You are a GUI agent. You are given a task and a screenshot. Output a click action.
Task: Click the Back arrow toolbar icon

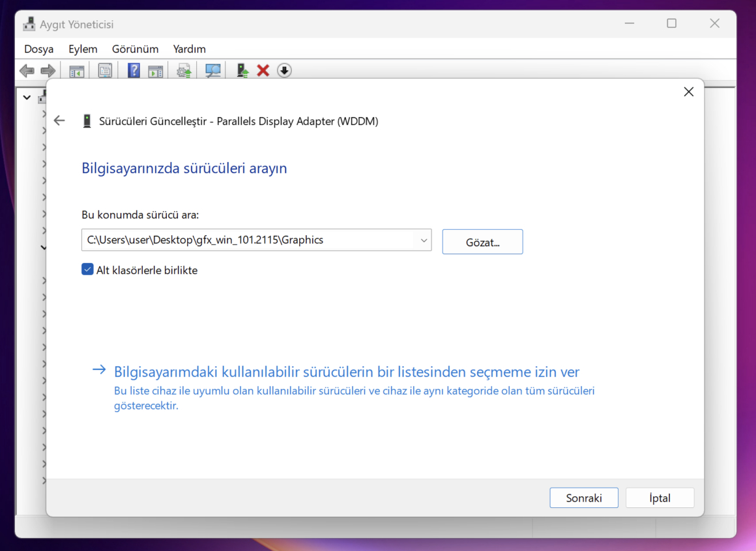coord(27,71)
